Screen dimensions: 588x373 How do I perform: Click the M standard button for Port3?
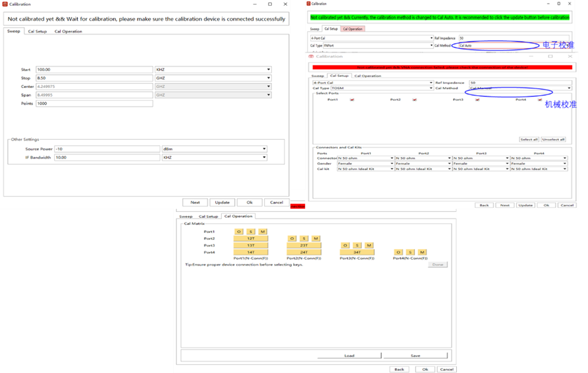369,245
